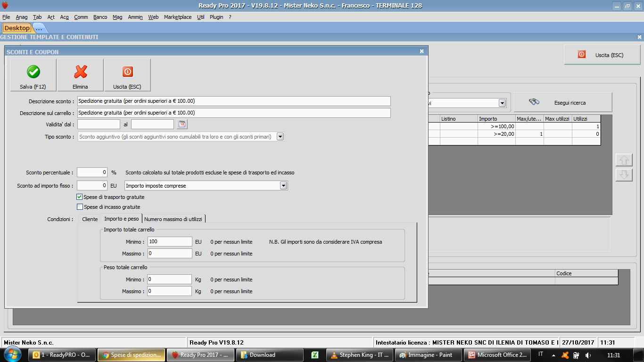Image resolution: width=644 pixels, height=362 pixels.
Task: Click the Listino column header
Action: pos(459,119)
